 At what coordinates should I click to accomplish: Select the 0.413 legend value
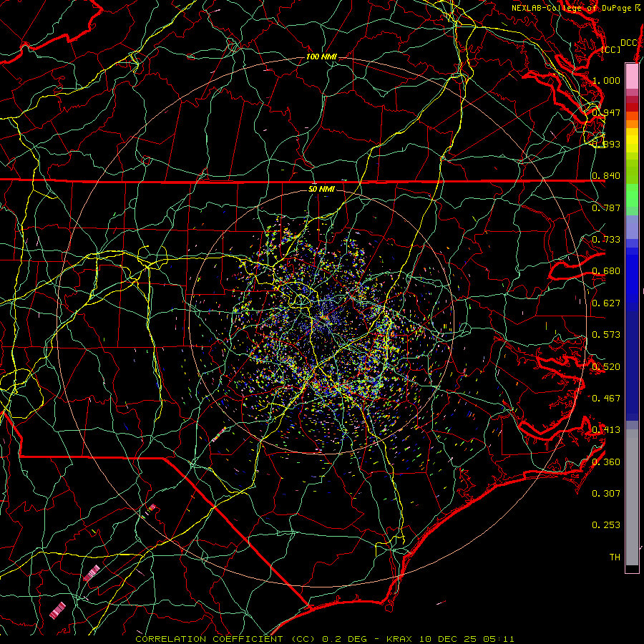click(x=606, y=429)
